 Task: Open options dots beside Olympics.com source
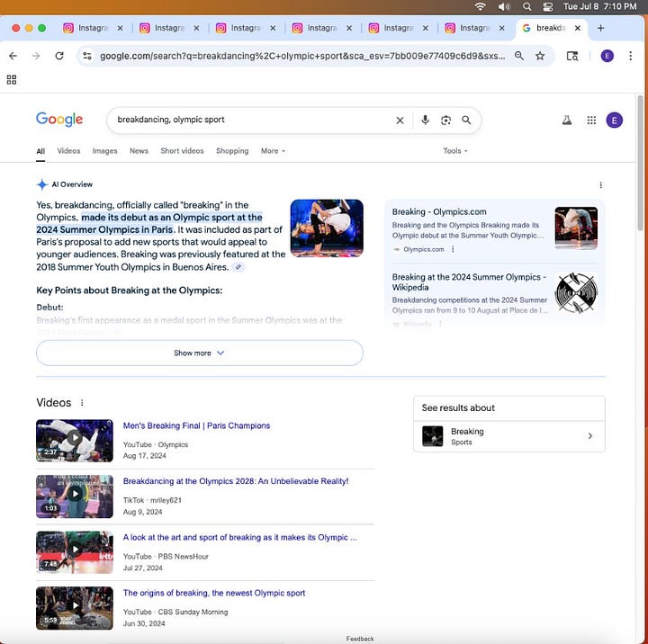tap(453, 249)
